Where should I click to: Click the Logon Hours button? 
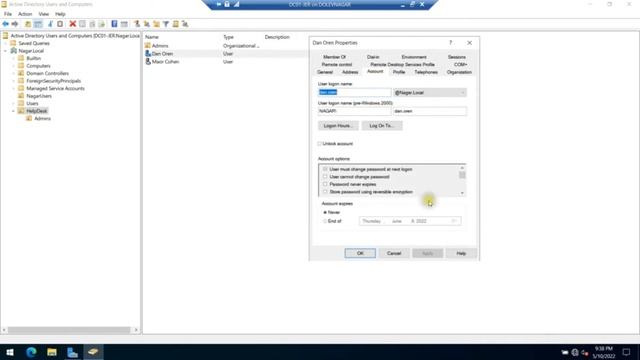point(338,126)
